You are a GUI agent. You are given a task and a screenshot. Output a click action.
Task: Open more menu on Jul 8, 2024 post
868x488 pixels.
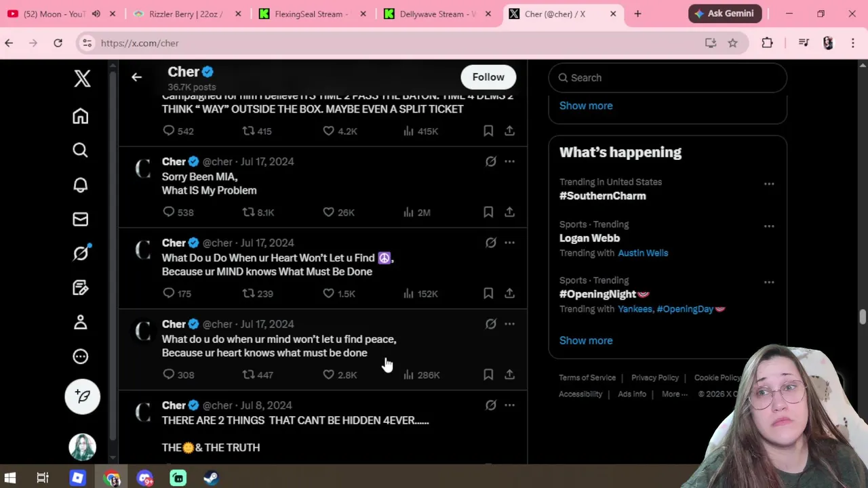pyautogui.click(x=509, y=405)
